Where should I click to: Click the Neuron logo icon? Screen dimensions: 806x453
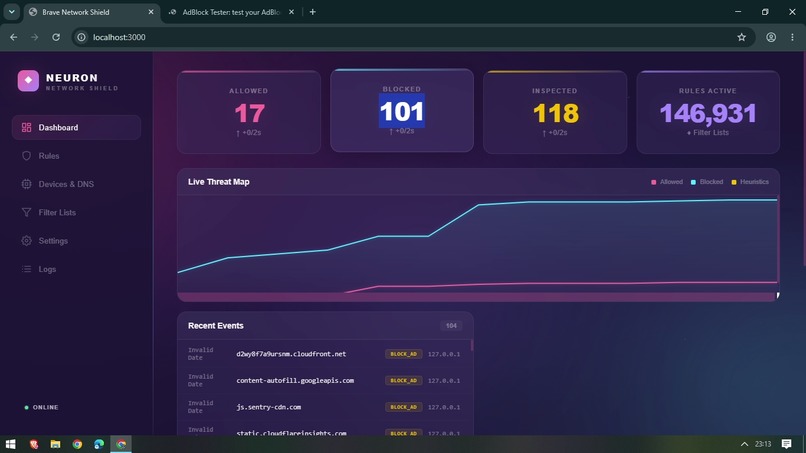(x=28, y=81)
